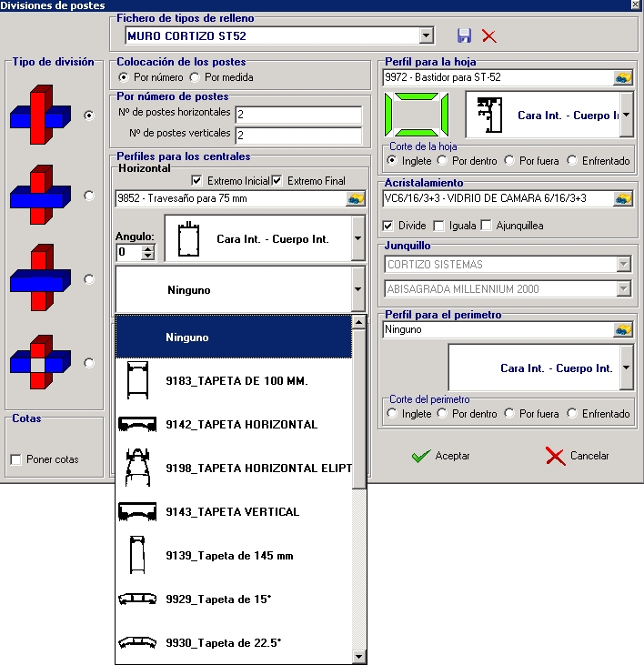Select Inglete for Corte del perimetro
This screenshot has height=665, width=644.
pos(392,413)
